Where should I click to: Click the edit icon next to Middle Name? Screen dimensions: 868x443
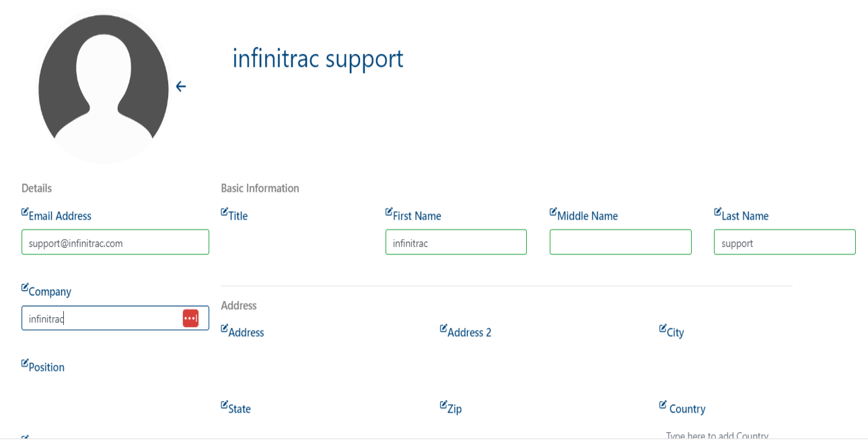pos(554,212)
